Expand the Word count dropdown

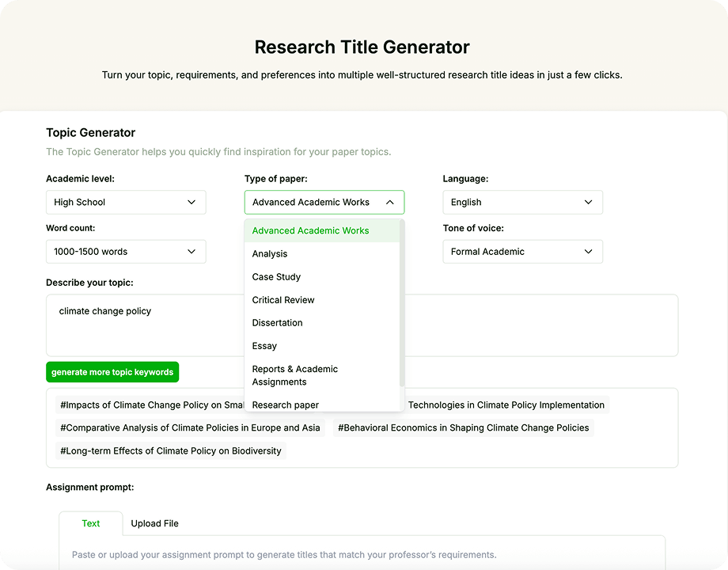click(x=125, y=252)
